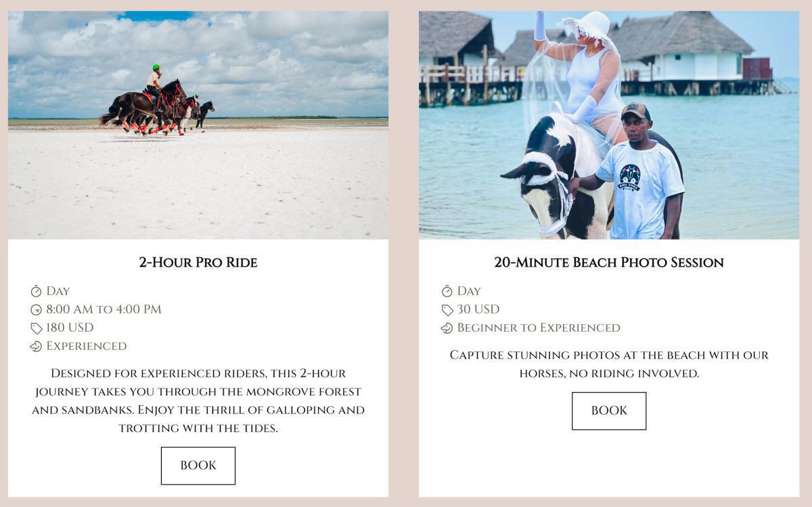Click the 180 USD price text

[70, 328]
